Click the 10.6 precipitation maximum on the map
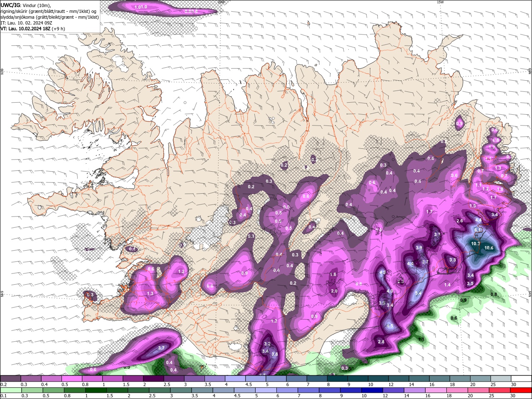 (x=489, y=248)
